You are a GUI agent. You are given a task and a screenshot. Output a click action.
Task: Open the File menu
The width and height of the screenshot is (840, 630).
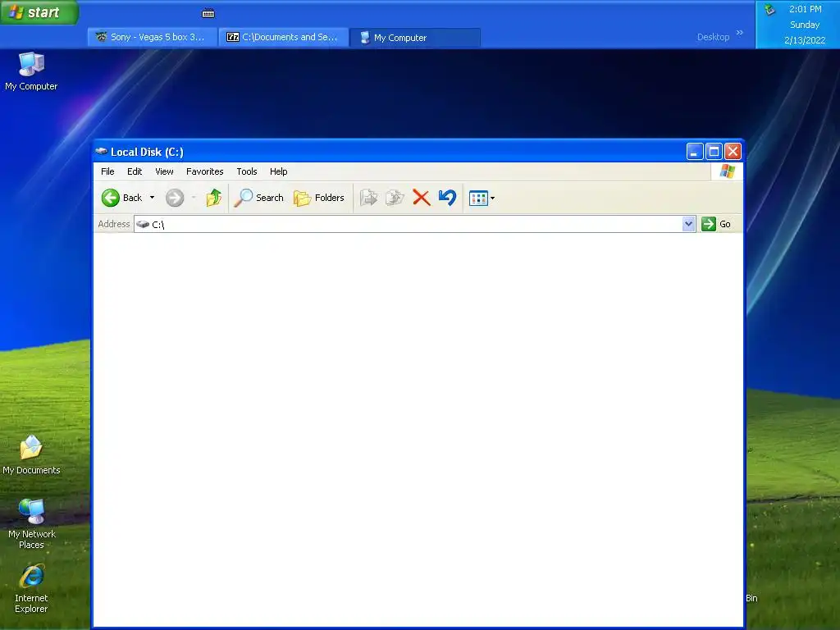pos(107,171)
